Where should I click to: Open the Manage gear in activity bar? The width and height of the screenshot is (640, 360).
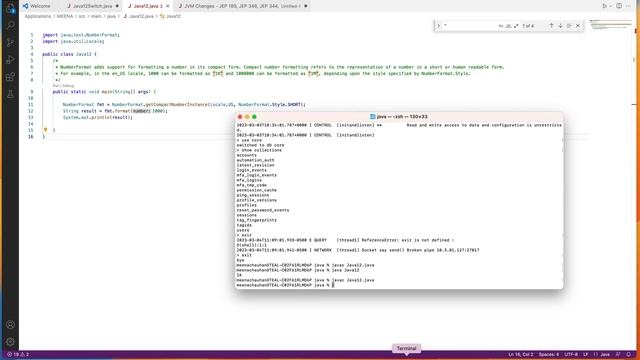pos(10,342)
